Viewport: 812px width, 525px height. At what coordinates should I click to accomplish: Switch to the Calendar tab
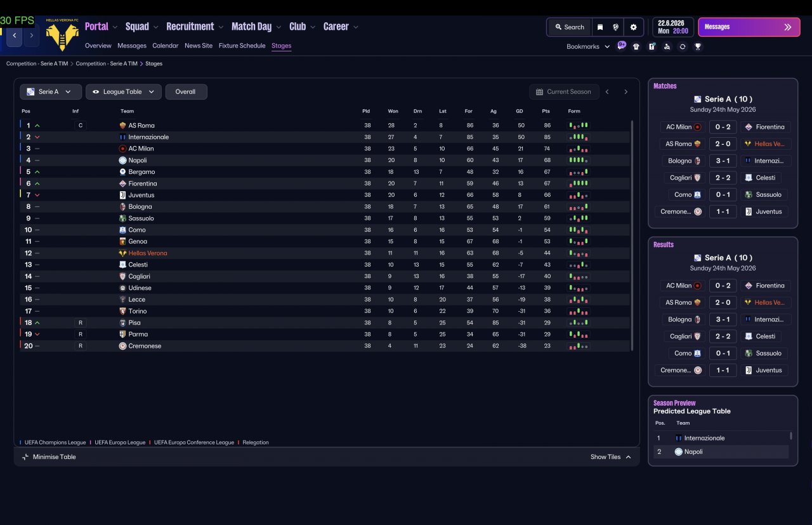pyautogui.click(x=166, y=46)
